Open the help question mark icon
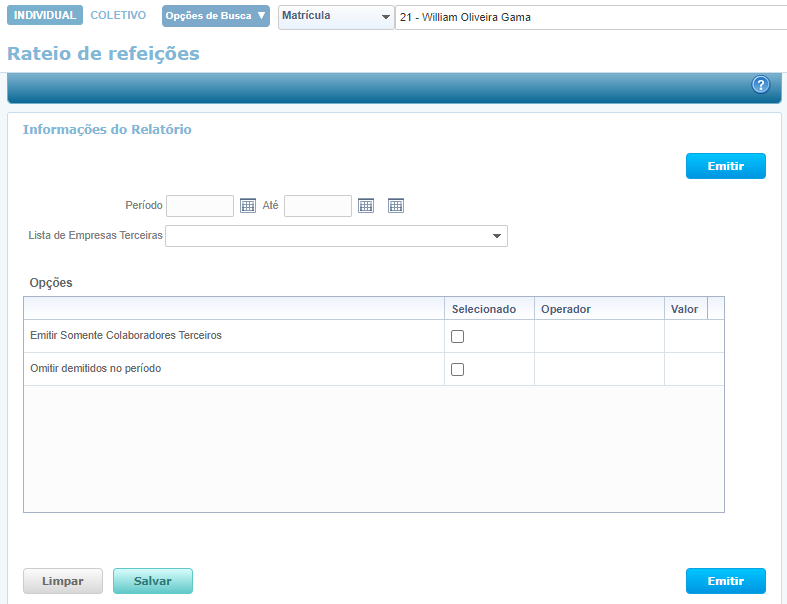 point(760,85)
